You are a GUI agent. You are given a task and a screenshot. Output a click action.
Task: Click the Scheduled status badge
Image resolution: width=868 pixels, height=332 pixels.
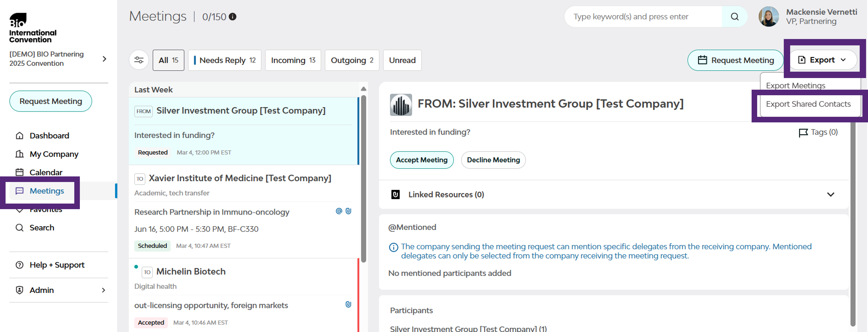click(152, 246)
